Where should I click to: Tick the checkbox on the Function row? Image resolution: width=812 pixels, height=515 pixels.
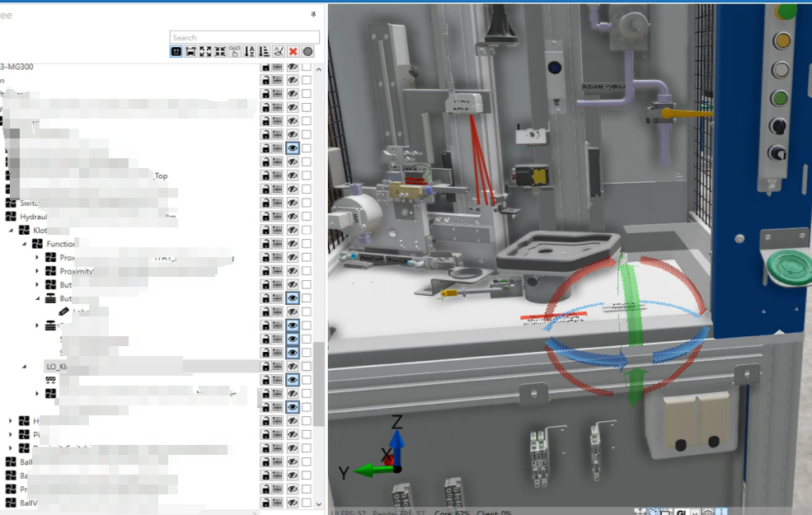tap(306, 244)
